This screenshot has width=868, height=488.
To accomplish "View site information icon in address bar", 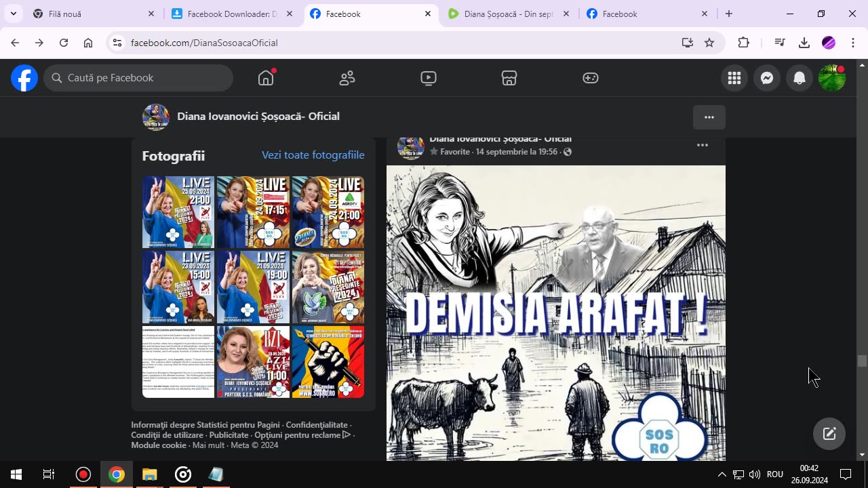I will (117, 43).
